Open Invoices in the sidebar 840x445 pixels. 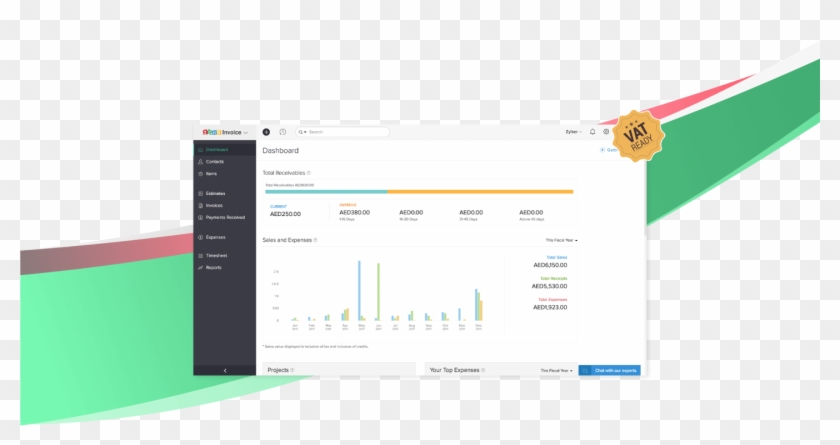[x=214, y=205]
